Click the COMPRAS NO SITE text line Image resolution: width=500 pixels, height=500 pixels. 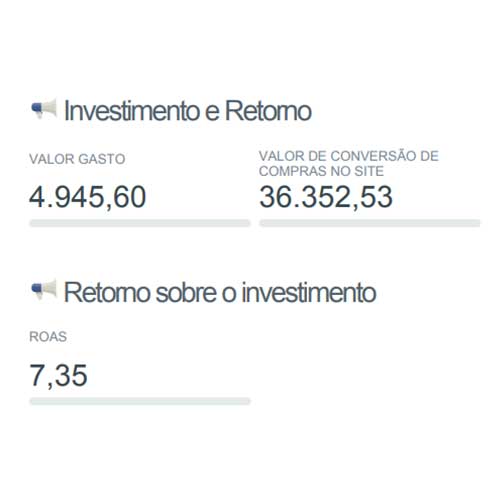[321, 171]
